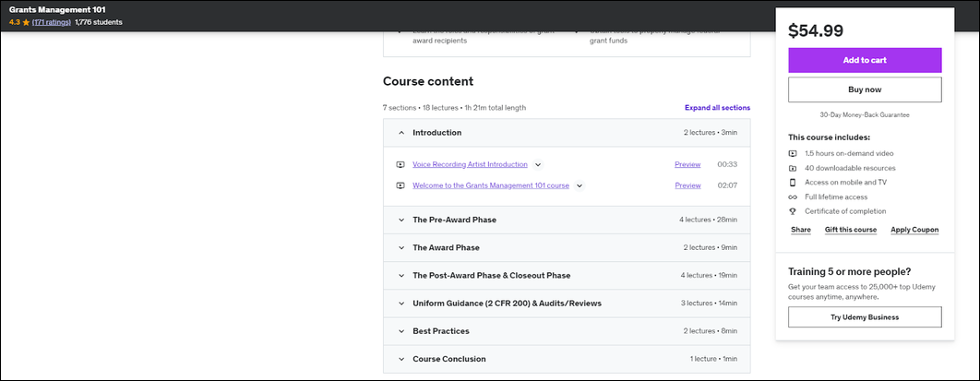Click video icon beside Voice Recording Artist Introduction

(400, 165)
